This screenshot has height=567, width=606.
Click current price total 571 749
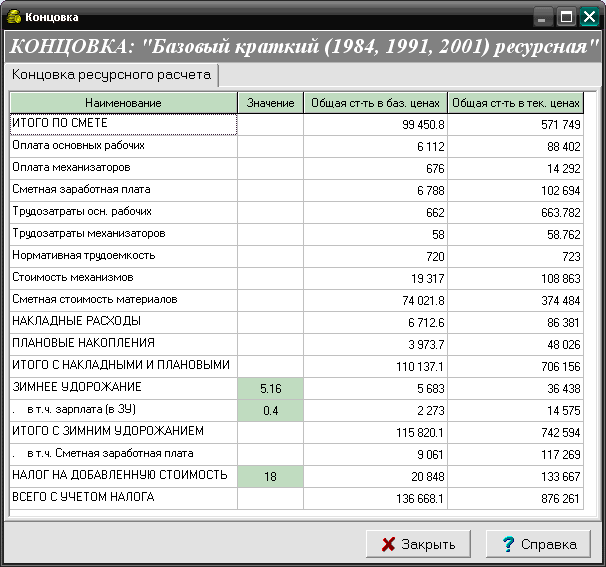[x=516, y=124]
